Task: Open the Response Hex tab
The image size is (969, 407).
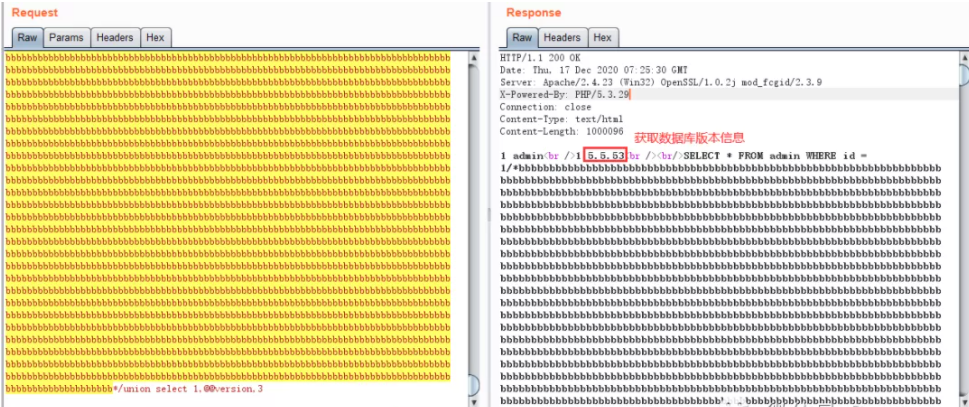Action: pyautogui.click(x=603, y=38)
